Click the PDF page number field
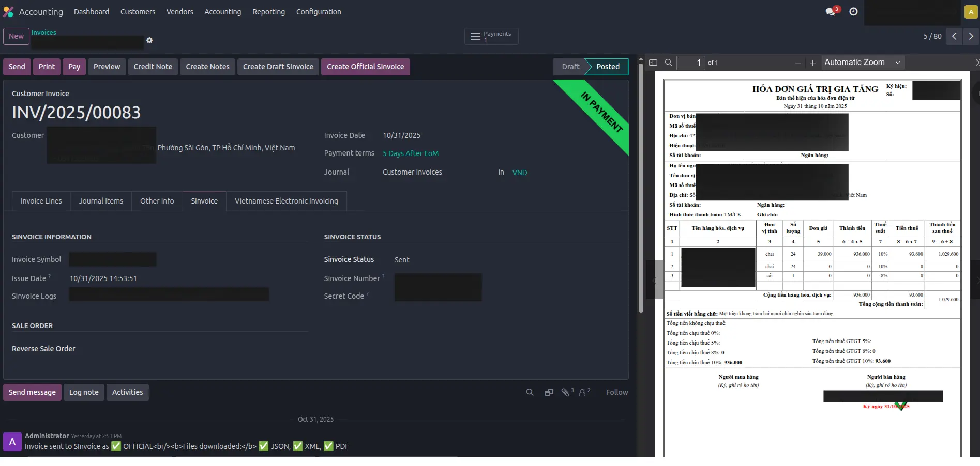 [x=690, y=63]
